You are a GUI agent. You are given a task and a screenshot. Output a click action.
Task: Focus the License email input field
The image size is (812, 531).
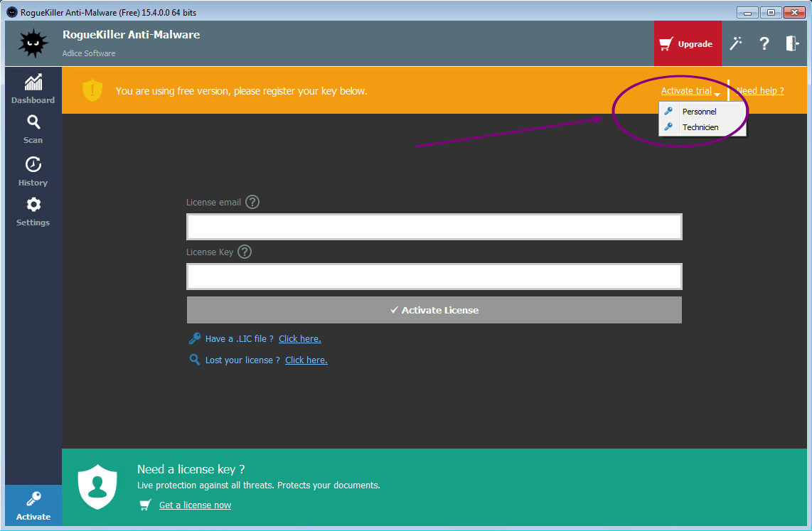click(x=434, y=227)
